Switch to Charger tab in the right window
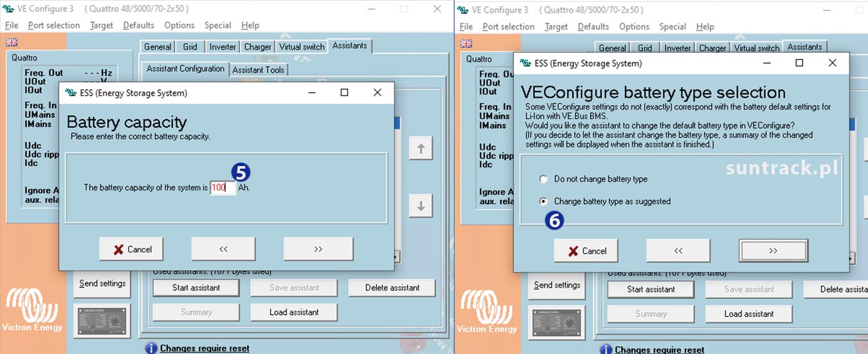 (x=712, y=48)
